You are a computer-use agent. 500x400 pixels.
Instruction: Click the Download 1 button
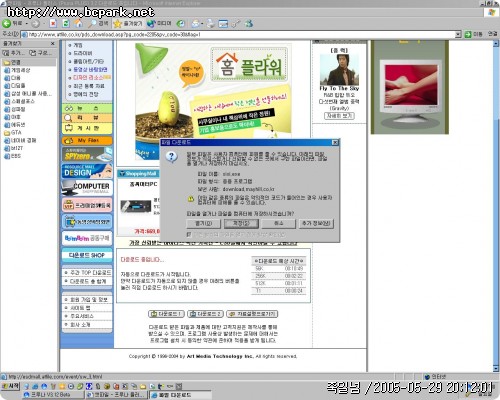point(166,314)
